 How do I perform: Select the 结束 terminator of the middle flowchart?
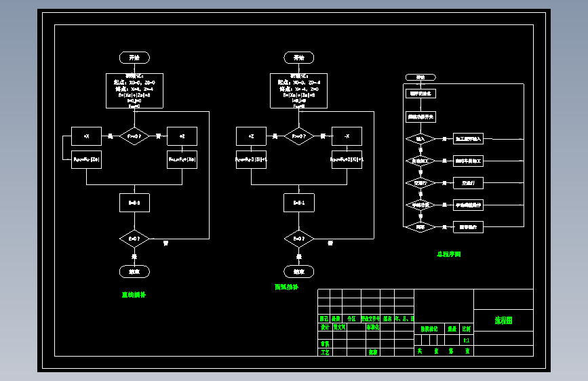click(x=299, y=271)
